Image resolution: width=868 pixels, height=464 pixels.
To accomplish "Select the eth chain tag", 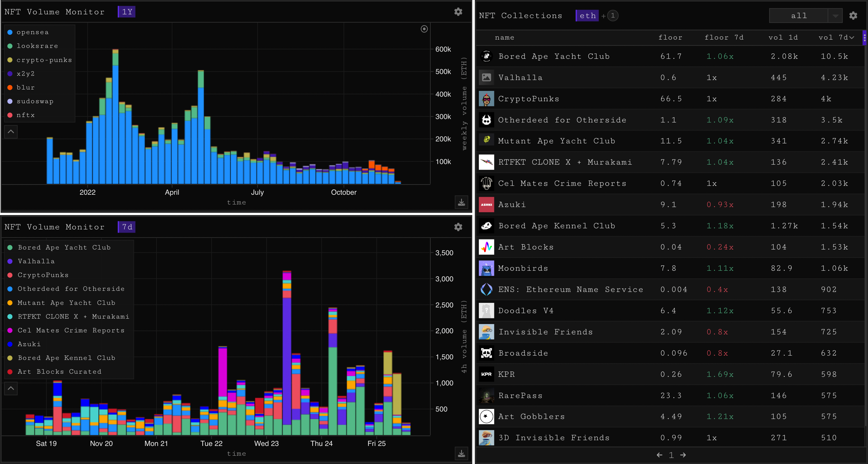I will pyautogui.click(x=587, y=15).
